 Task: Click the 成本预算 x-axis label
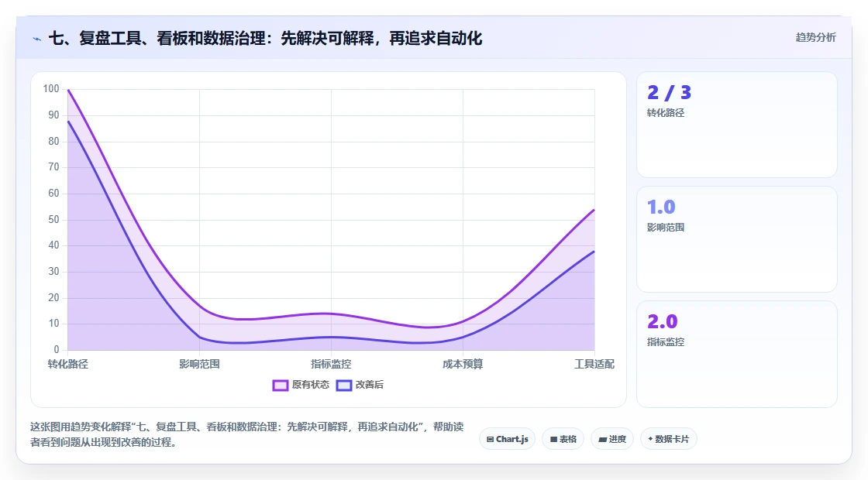463,364
